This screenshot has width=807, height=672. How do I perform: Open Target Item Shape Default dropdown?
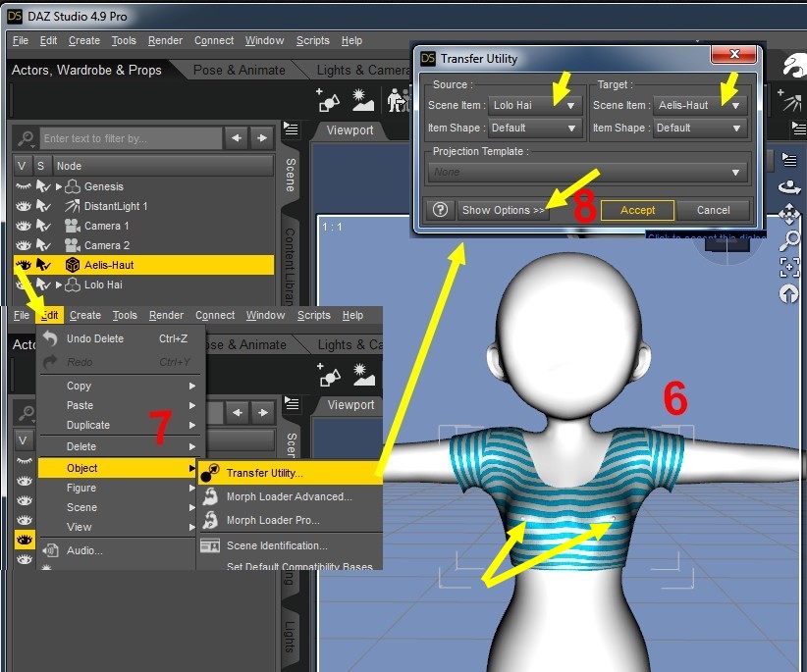tap(700, 129)
